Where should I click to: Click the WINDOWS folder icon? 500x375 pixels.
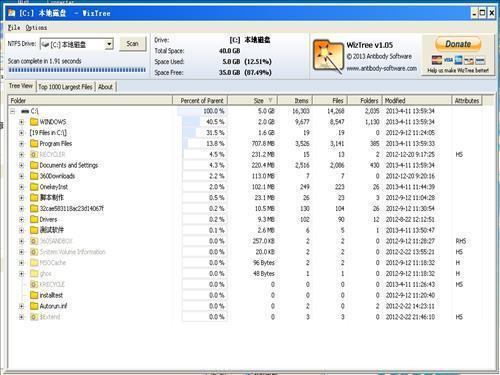[x=34, y=122]
